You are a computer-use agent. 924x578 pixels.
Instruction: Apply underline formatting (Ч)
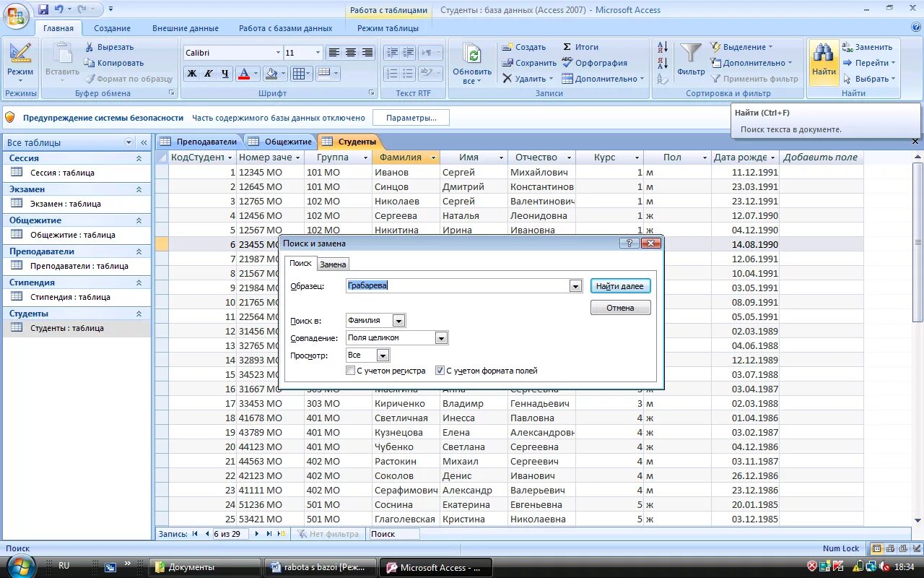pos(225,73)
